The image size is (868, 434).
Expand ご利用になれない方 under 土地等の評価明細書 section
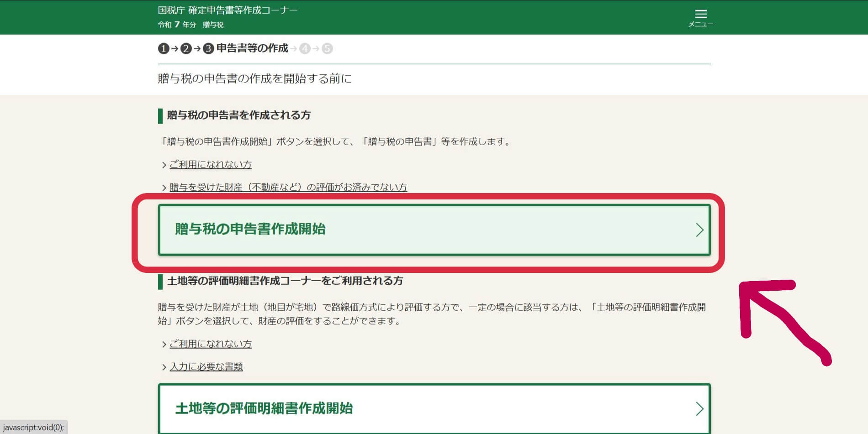(x=211, y=344)
